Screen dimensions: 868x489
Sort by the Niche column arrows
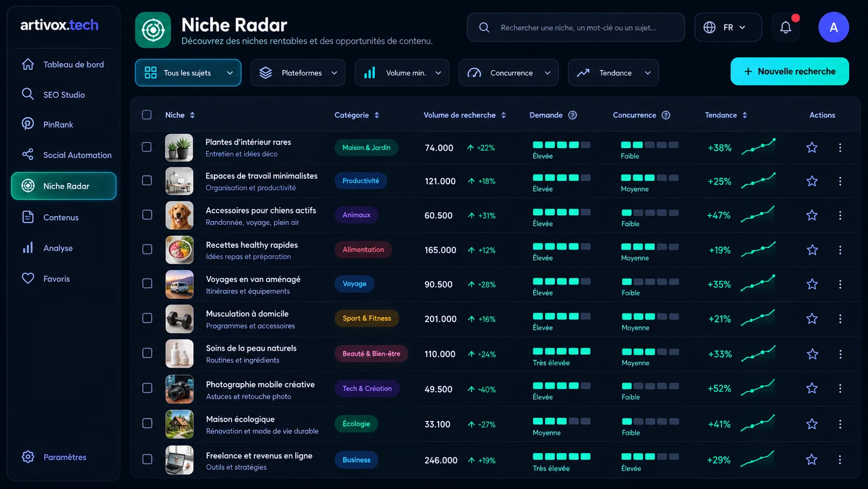[192, 115]
